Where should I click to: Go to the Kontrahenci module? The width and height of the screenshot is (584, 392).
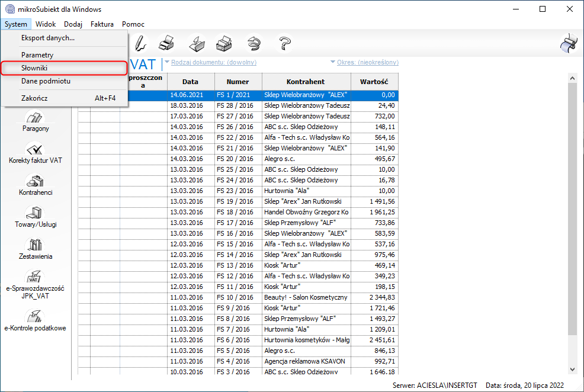[36, 183]
